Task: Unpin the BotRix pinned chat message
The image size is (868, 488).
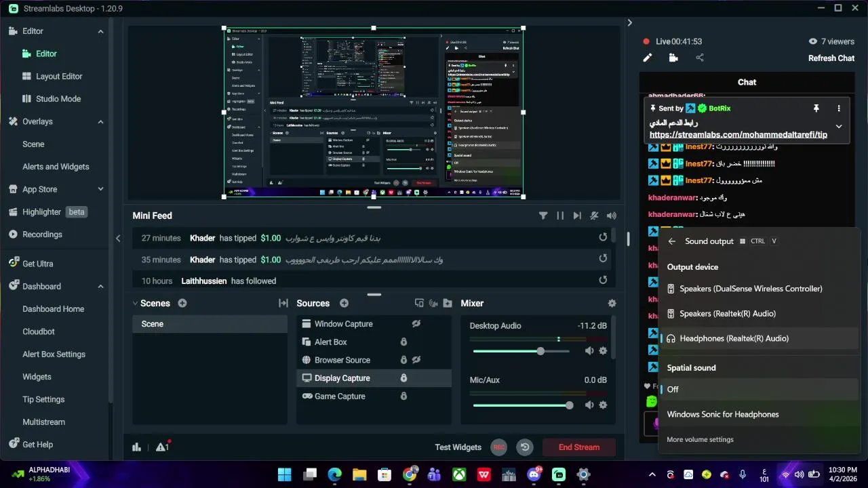Action: coord(816,108)
